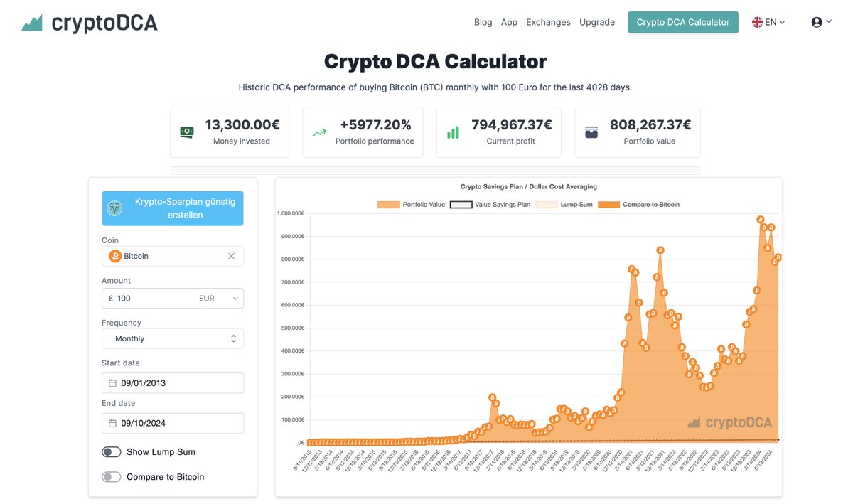Open the Exchanges menu item

click(548, 22)
